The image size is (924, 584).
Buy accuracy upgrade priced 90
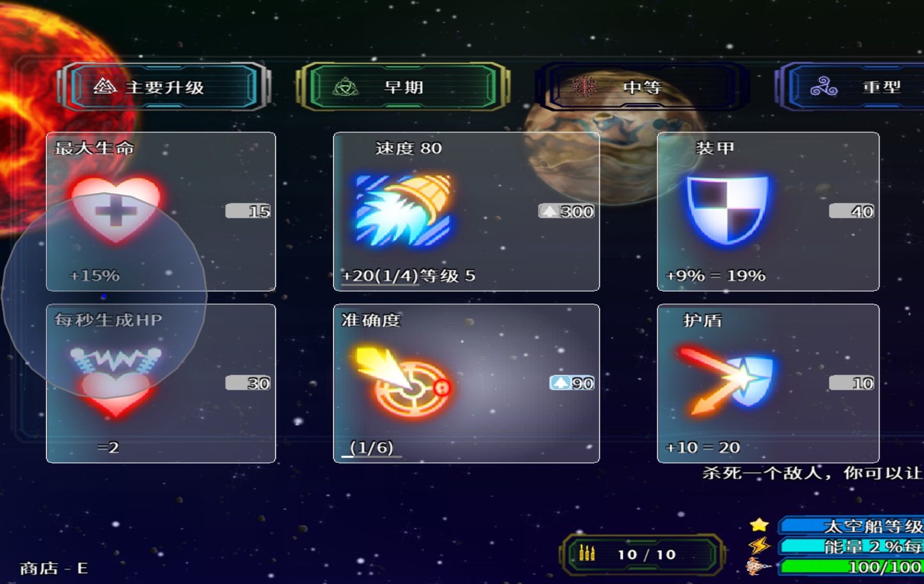572,383
